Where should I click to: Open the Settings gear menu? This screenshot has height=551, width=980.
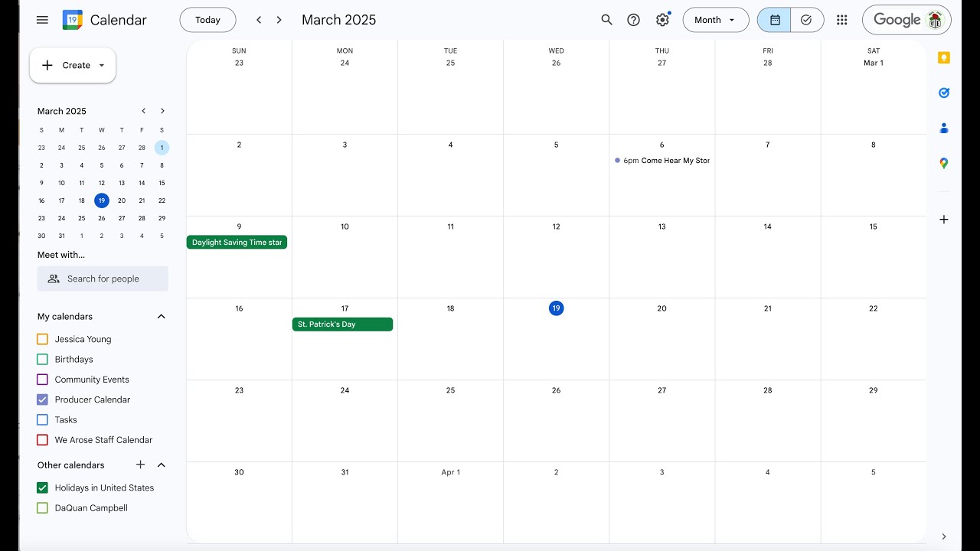pos(662,20)
